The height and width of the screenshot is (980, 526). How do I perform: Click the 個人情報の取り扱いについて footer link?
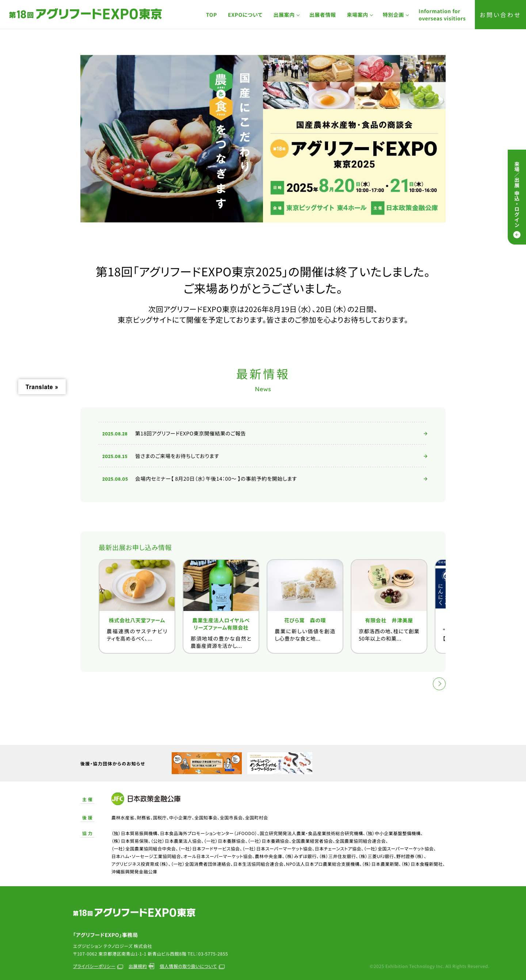tap(188, 966)
